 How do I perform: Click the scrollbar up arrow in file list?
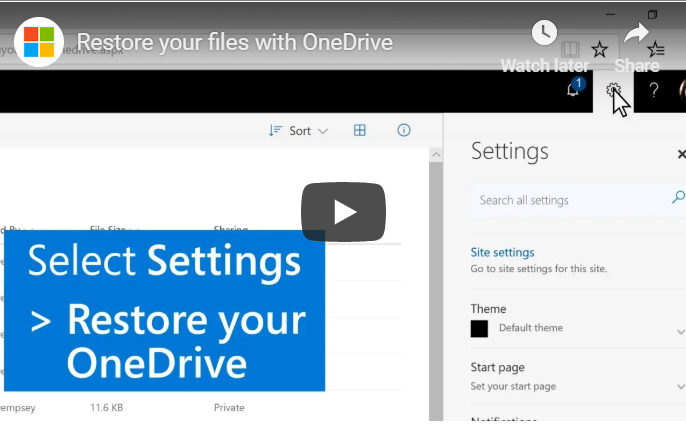pyautogui.click(x=436, y=155)
